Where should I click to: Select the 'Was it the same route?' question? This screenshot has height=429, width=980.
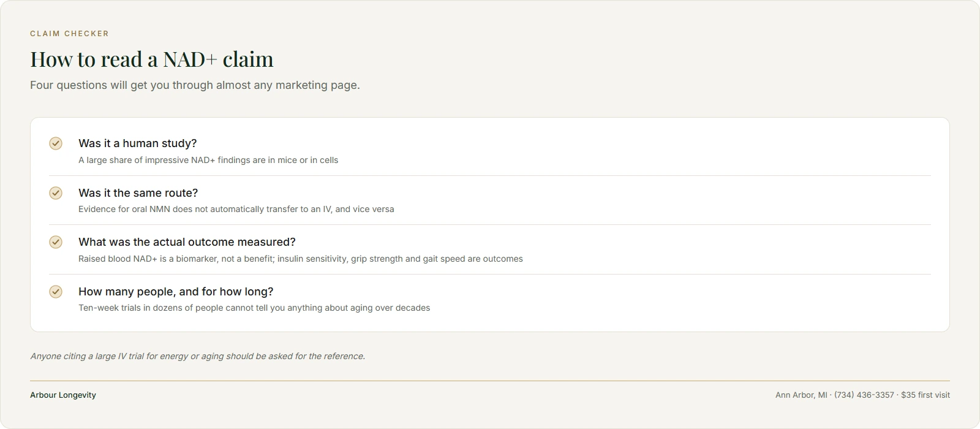pyautogui.click(x=138, y=193)
